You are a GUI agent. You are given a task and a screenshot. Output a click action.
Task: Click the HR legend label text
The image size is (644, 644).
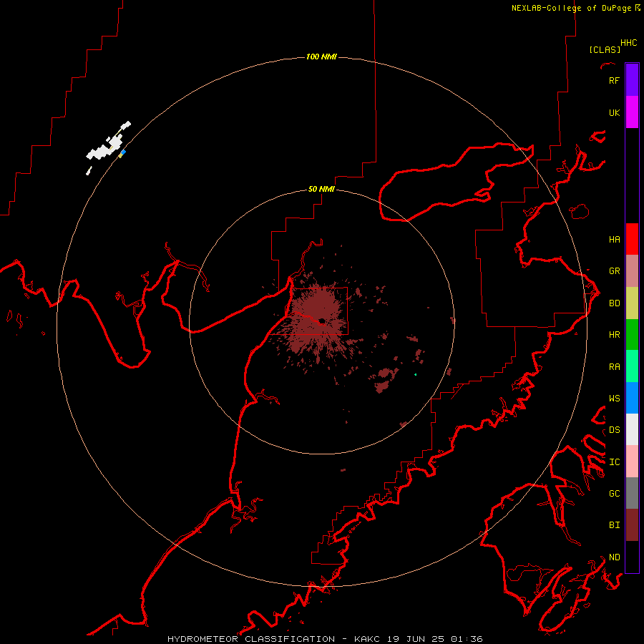click(x=614, y=335)
